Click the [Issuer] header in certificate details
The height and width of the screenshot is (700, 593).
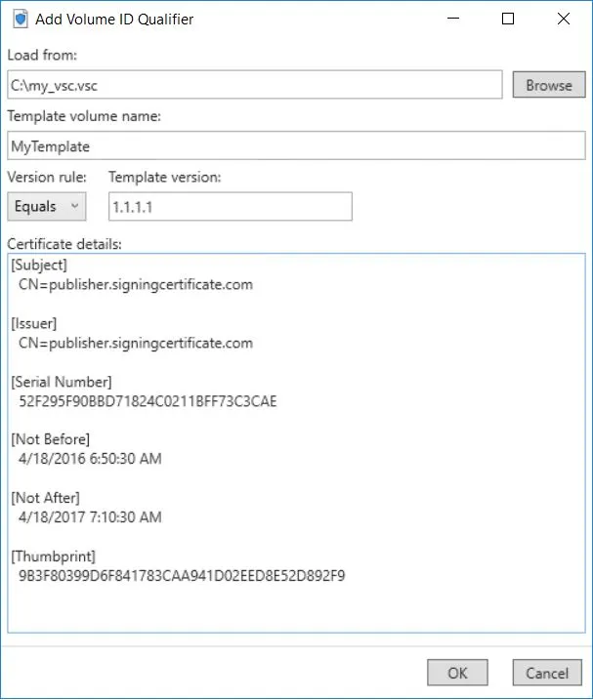click(x=35, y=323)
